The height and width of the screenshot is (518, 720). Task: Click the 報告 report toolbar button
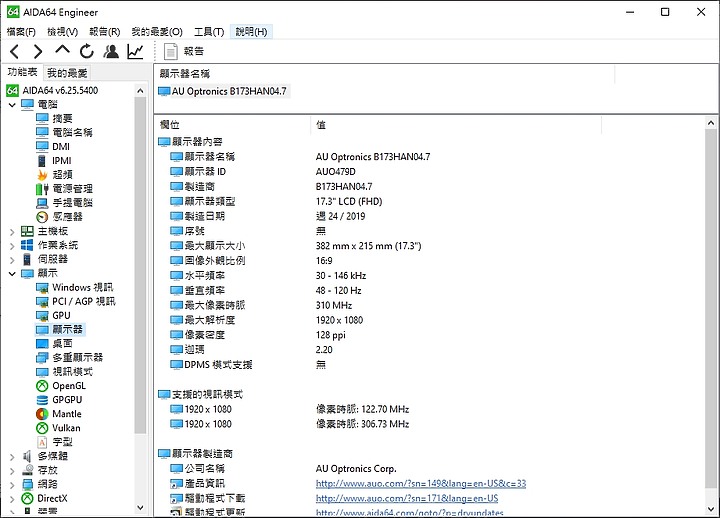click(x=184, y=51)
